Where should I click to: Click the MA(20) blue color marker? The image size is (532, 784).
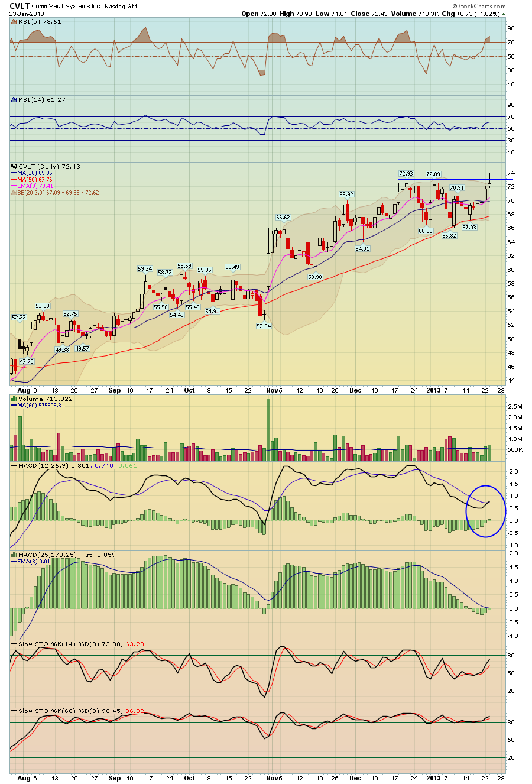tap(14, 173)
